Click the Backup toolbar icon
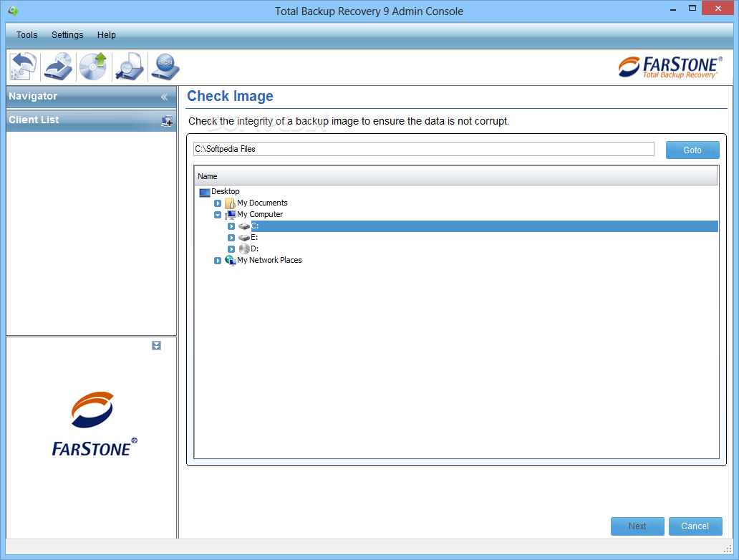The height and width of the screenshot is (560, 739). 23,67
